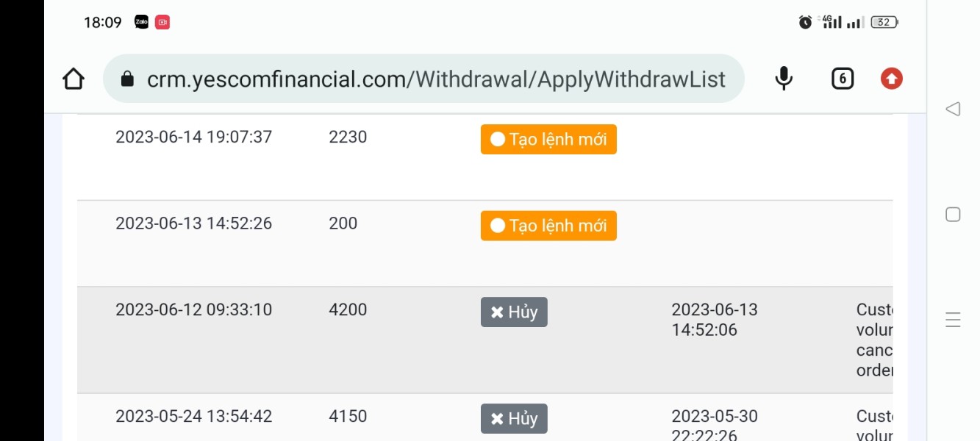
Task: Activate the microphone voice search icon
Action: 784,79
